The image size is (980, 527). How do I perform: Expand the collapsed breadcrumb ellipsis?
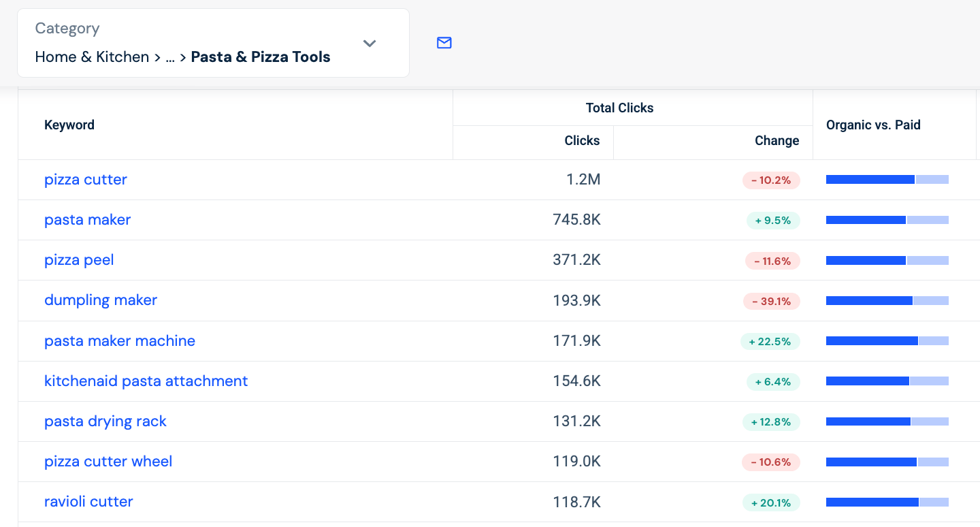pyautogui.click(x=169, y=57)
